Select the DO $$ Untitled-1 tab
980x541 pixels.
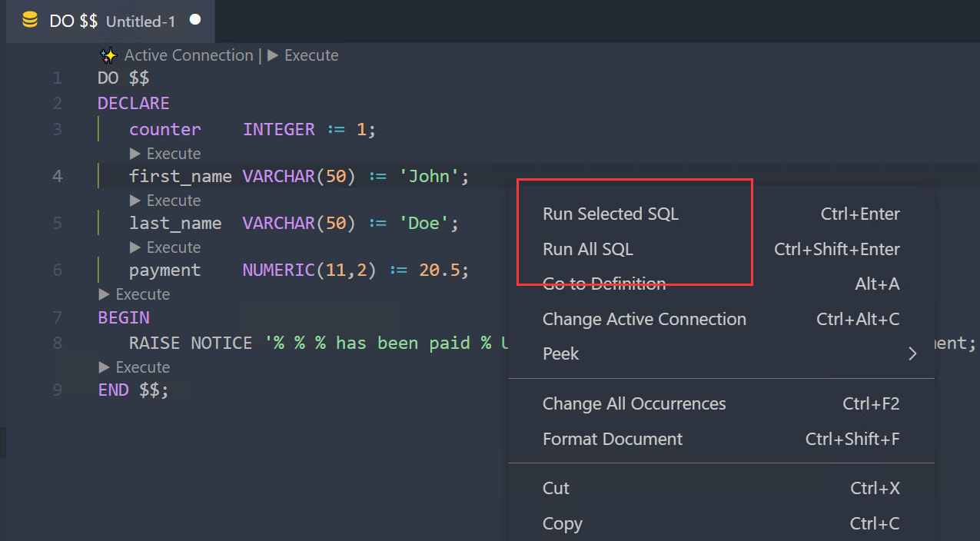pos(111,21)
